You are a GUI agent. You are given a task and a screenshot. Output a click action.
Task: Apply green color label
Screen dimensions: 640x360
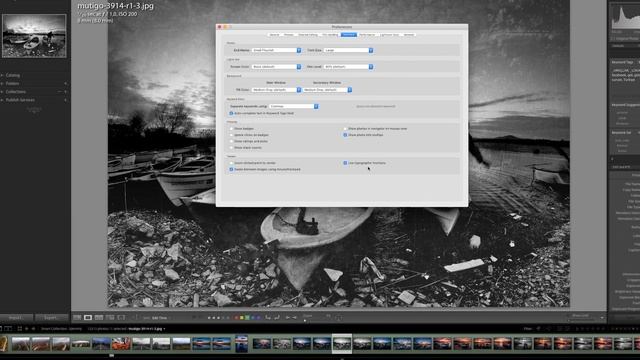[247, 318]
